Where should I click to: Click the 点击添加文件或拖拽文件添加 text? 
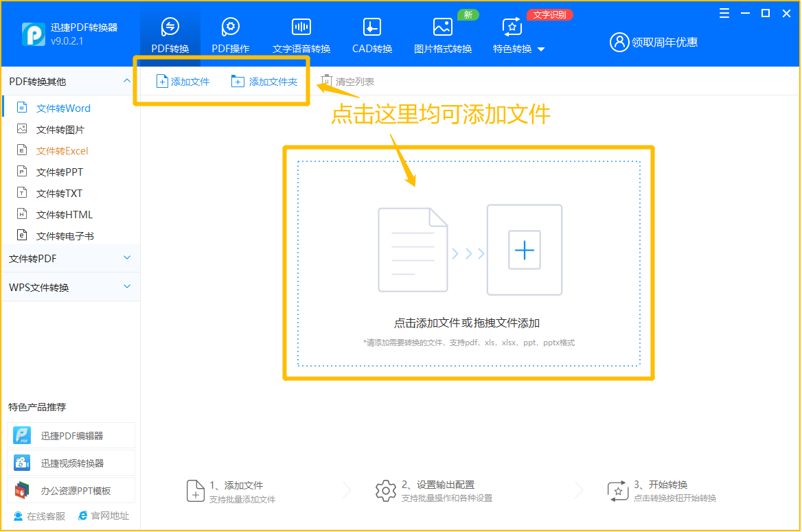[x=466, y=323]
